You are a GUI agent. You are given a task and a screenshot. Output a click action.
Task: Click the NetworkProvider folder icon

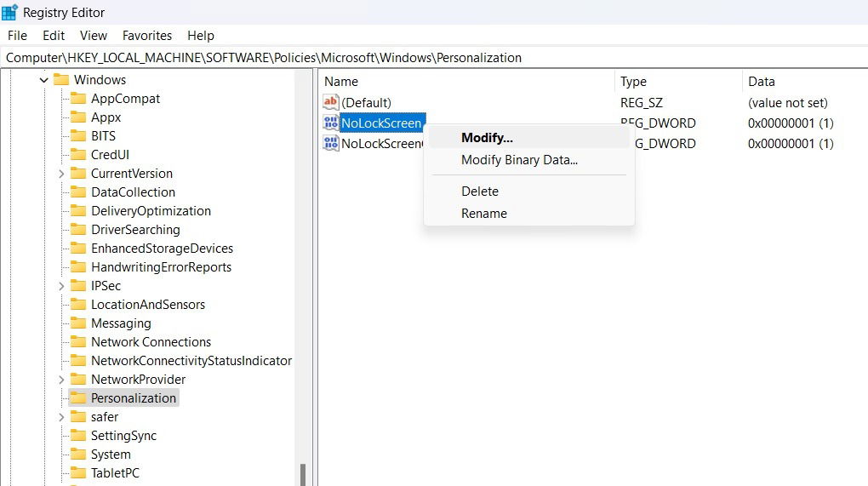[78, 379]
